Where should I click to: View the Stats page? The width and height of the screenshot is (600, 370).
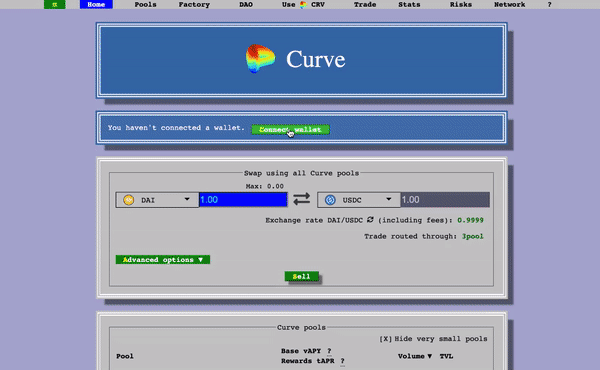pos(409,4)
